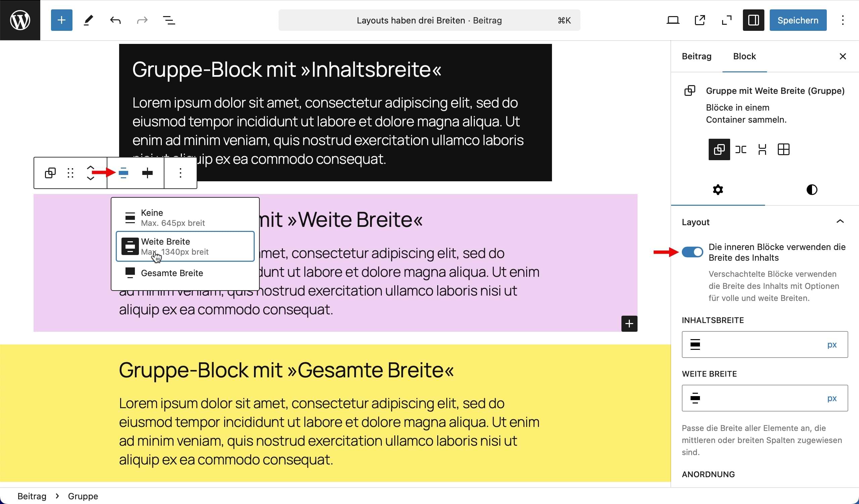Toggle inner blocks use content width

coord(692,252)
